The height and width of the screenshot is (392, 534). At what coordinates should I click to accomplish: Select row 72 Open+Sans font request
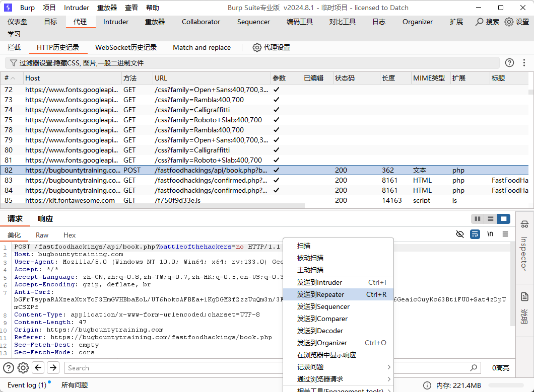click(264, 90)
